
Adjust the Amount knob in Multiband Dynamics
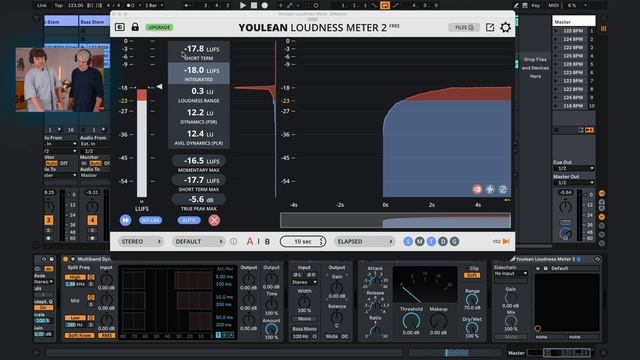(271, 329)
